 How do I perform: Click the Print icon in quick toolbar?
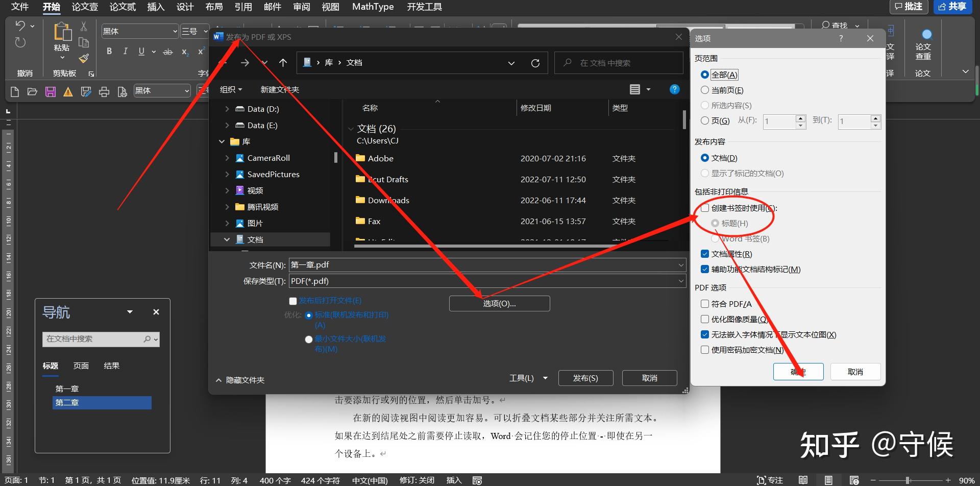click(x=104, y=92)
